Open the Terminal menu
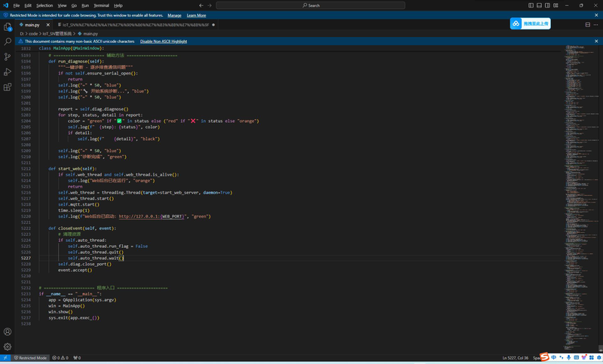Image resolution: width=603 pixels, height=364 pixels. [101, 5]
